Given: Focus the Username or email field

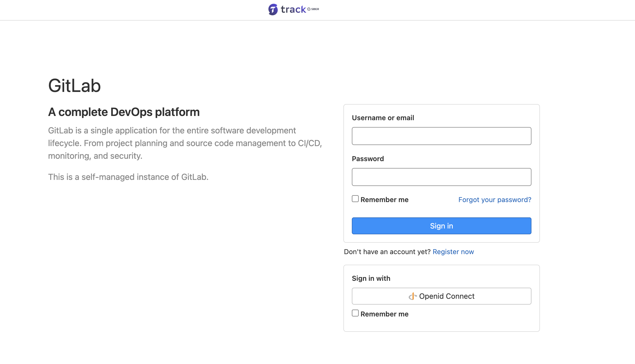Looking at the screenshot, I should (441, 136).
